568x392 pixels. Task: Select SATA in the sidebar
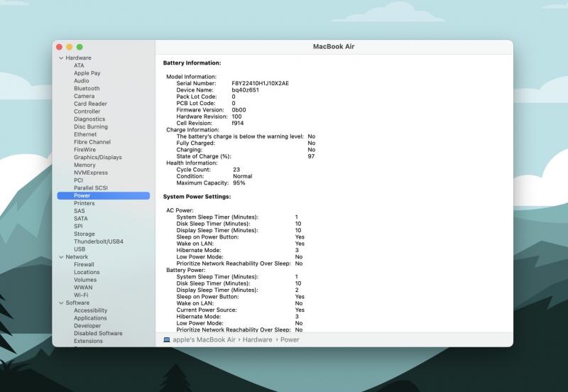81,219
